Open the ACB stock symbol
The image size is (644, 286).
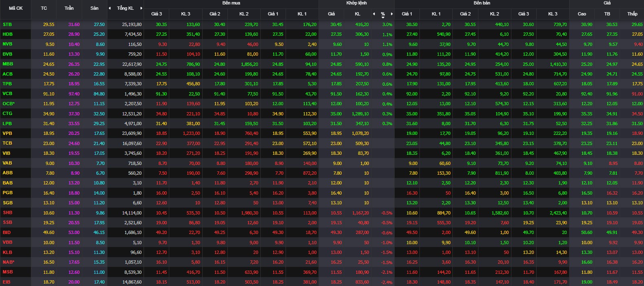(8, 74)
